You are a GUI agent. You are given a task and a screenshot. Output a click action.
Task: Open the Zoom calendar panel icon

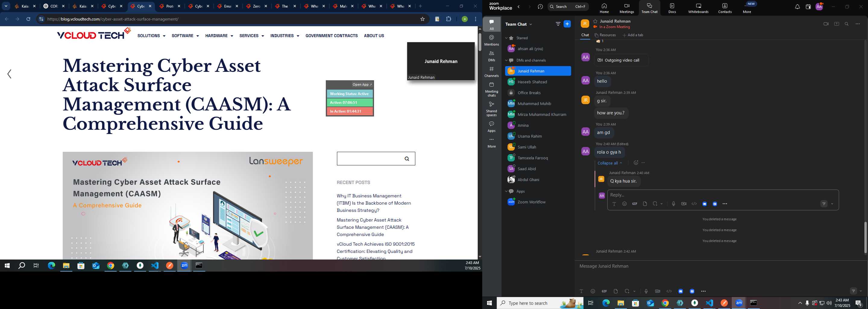[x=808, y=7]
